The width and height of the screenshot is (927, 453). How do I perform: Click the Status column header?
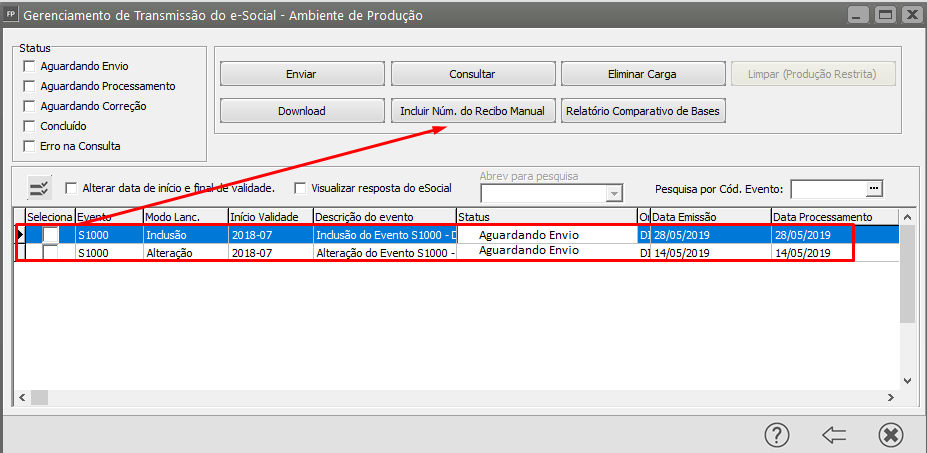coord(547,216)
